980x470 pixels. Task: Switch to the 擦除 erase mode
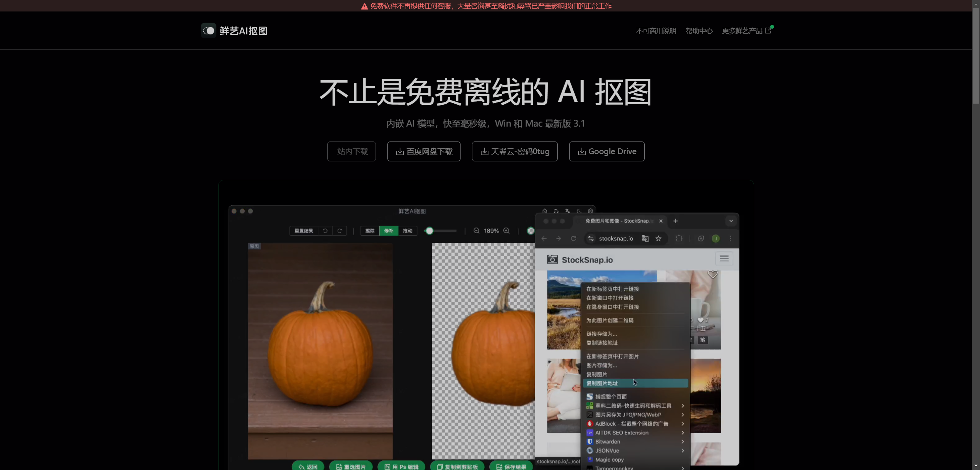(370, 231)
